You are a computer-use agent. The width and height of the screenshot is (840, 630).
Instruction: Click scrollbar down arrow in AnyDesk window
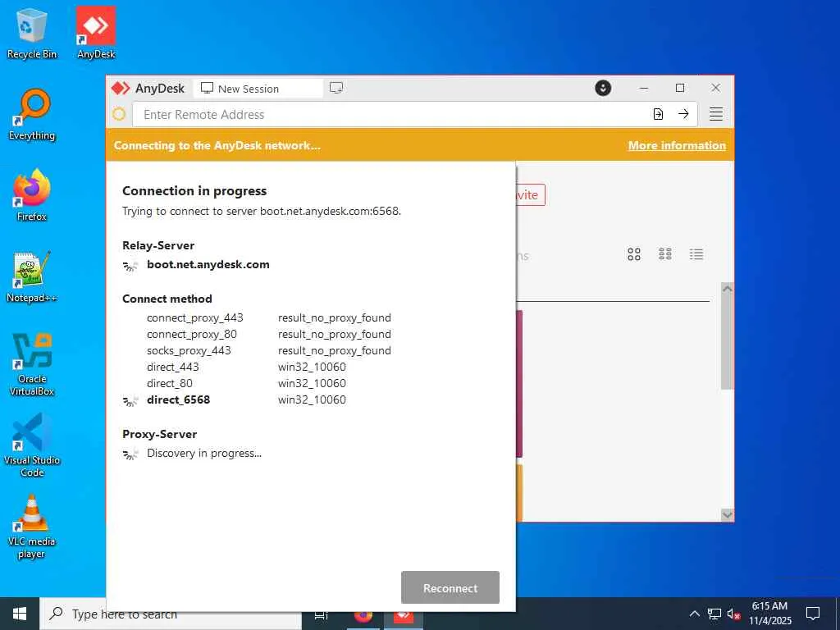tap(727, 515)
